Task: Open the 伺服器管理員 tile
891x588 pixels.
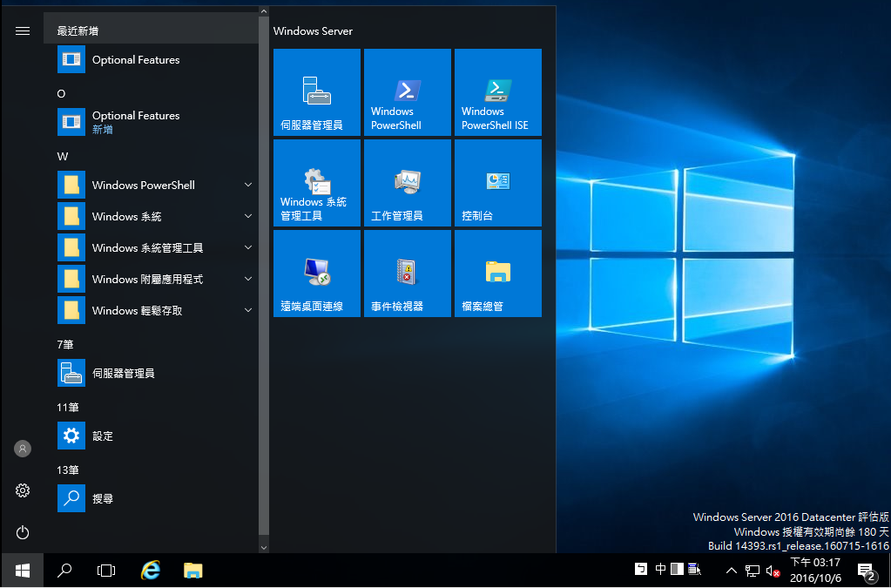Action: pos(316,92)
